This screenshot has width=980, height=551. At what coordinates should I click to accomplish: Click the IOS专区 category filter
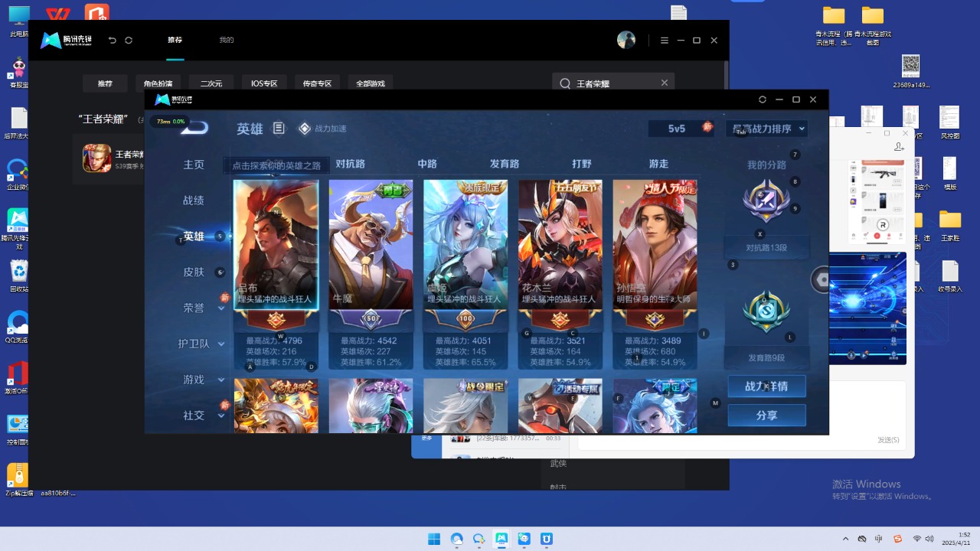coord(264,83)
